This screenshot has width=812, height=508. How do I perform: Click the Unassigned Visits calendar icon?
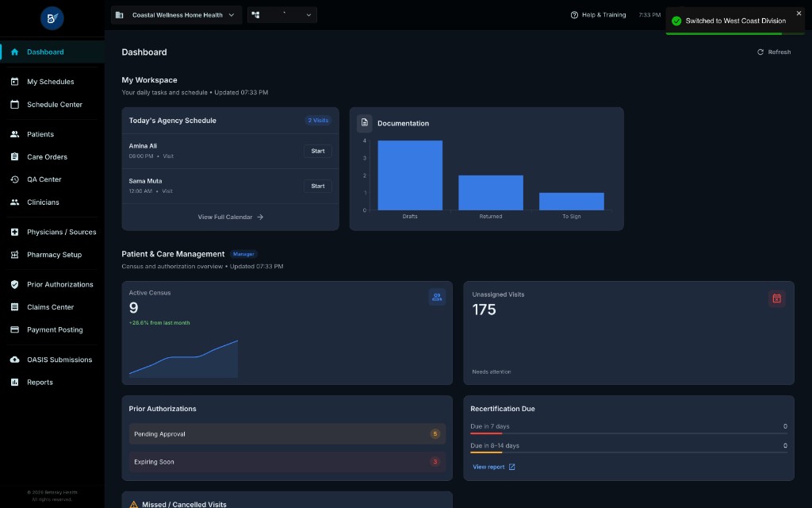coord(776,298)
